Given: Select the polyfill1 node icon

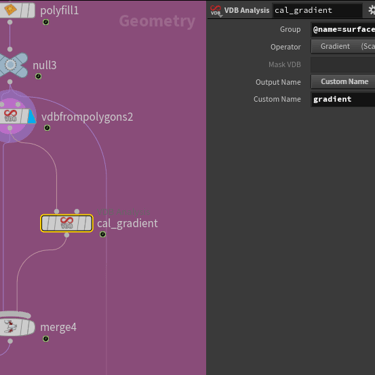Looking at the screenshot, I should tap(17, 10).
